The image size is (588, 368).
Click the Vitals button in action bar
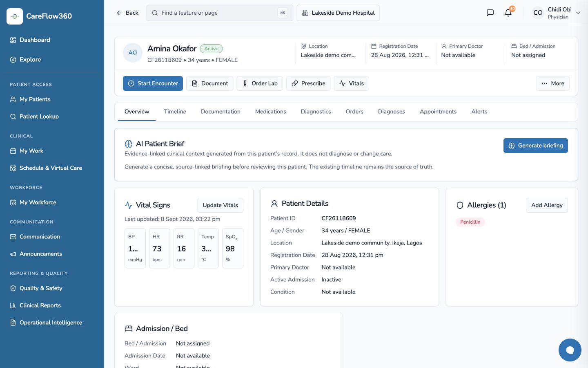352,83
